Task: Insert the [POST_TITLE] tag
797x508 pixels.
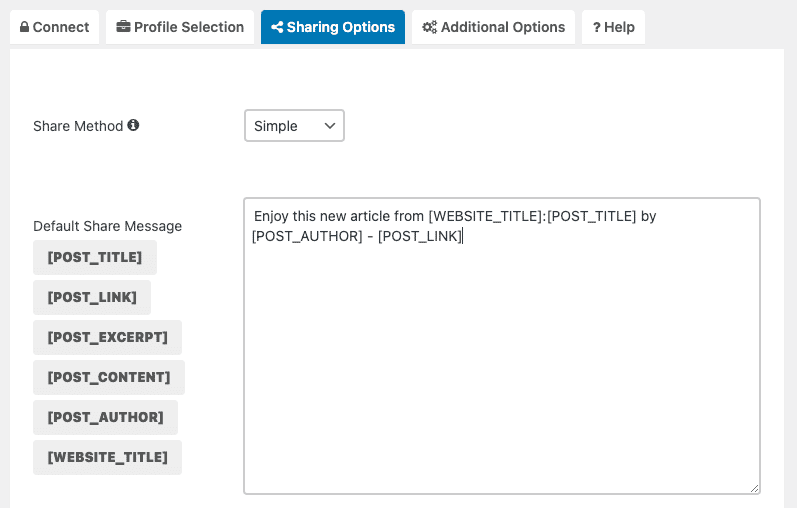Action: tap(95, 257)
